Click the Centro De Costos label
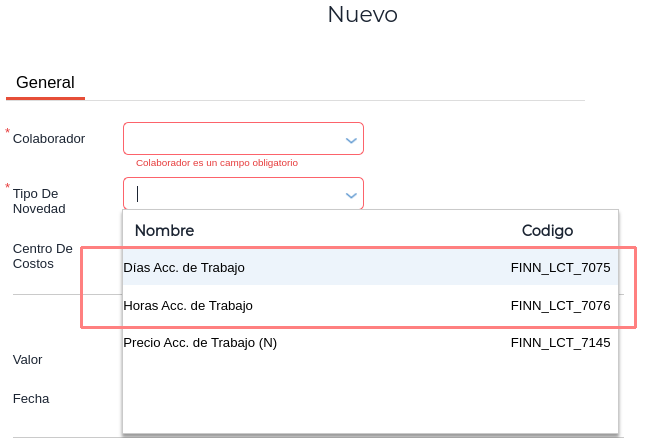The image size is (652, 438). 43,256
